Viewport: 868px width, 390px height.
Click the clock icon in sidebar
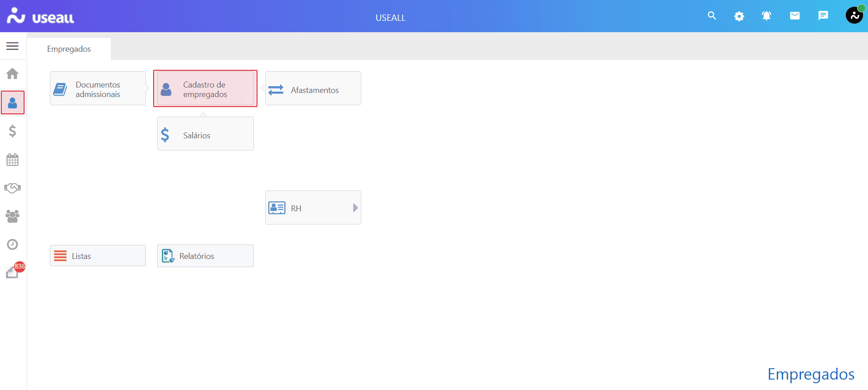pyautogui.click(x=13, y=244)
